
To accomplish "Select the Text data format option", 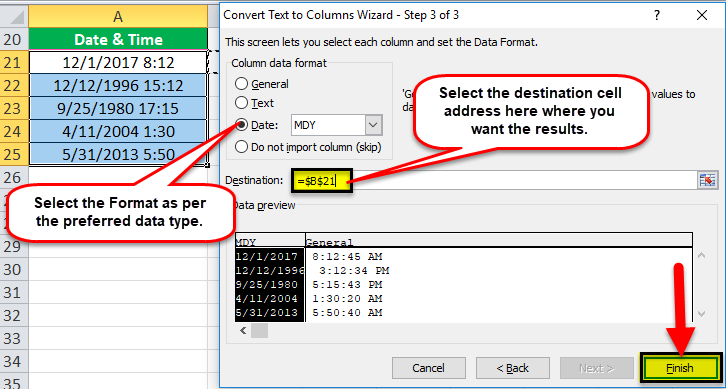I will 241,103.
